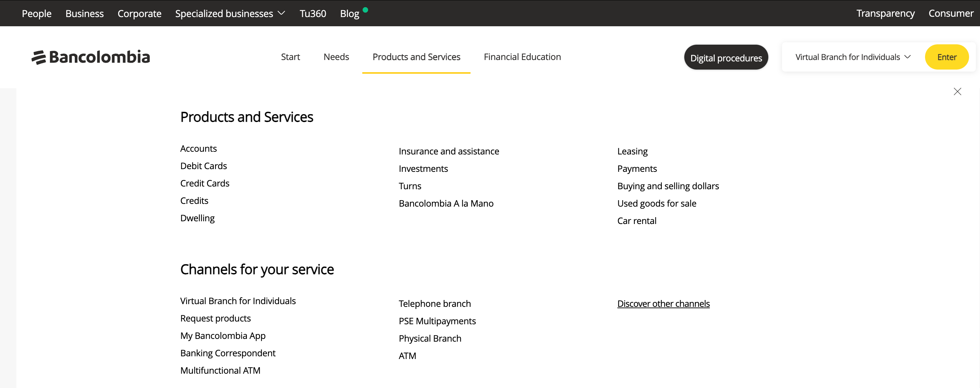Follow the Discover other channels link

pyautogui.click(x=663, y=303)
